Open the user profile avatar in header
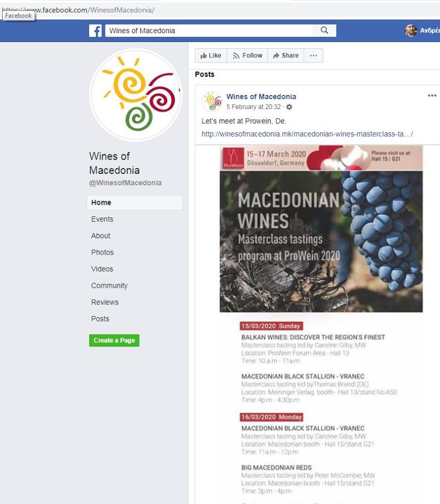 (411, 30)
